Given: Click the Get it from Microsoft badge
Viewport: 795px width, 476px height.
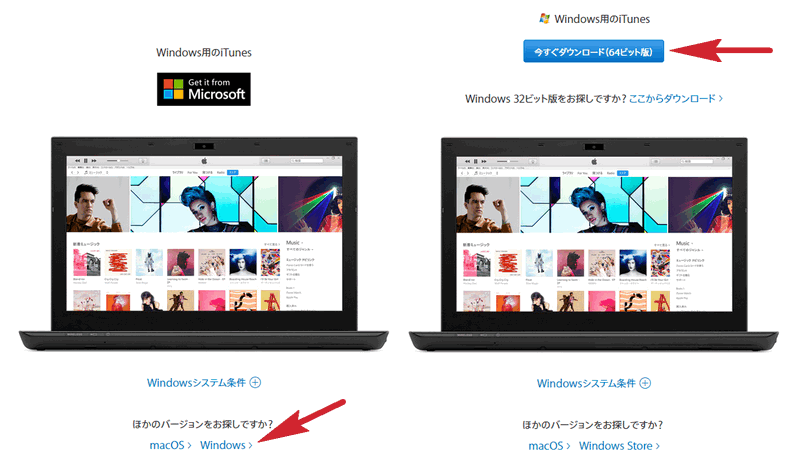Looking at the screenshot, I should pos(203,89).
